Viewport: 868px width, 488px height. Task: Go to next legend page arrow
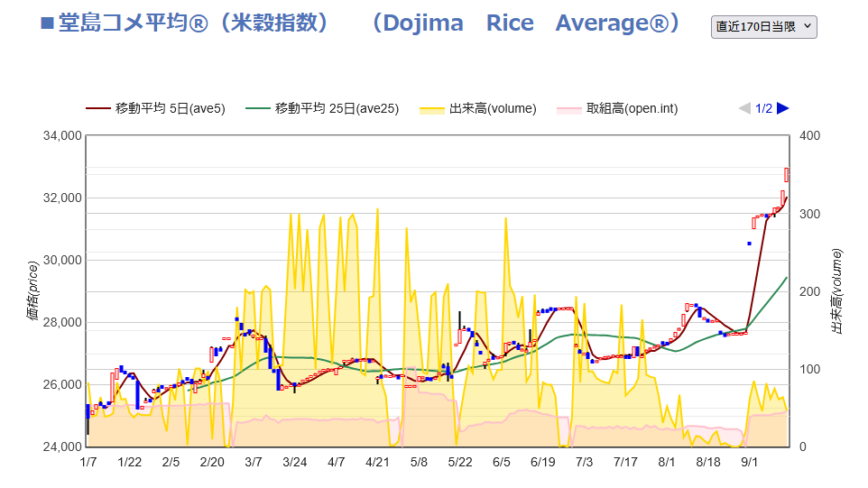tap(783, 108)
